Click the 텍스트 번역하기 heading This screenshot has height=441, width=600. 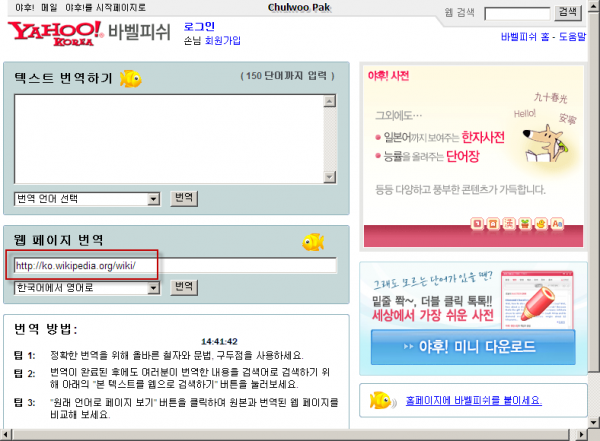63,78
